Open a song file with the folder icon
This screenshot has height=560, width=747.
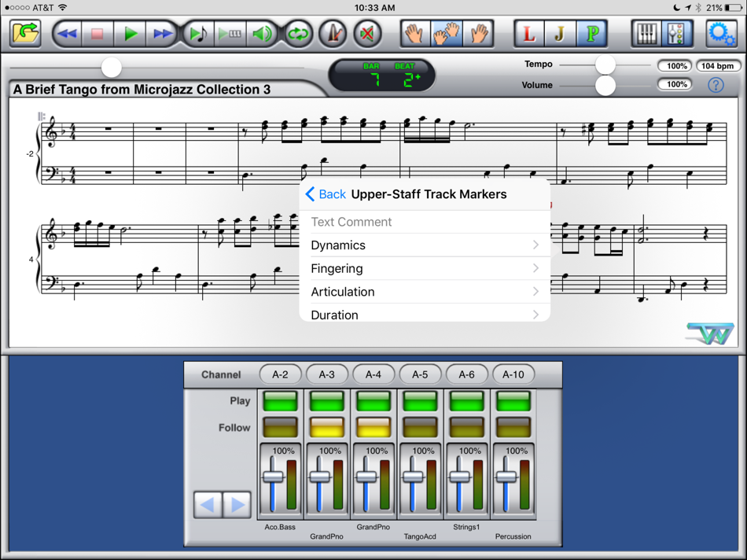(25, 33)
